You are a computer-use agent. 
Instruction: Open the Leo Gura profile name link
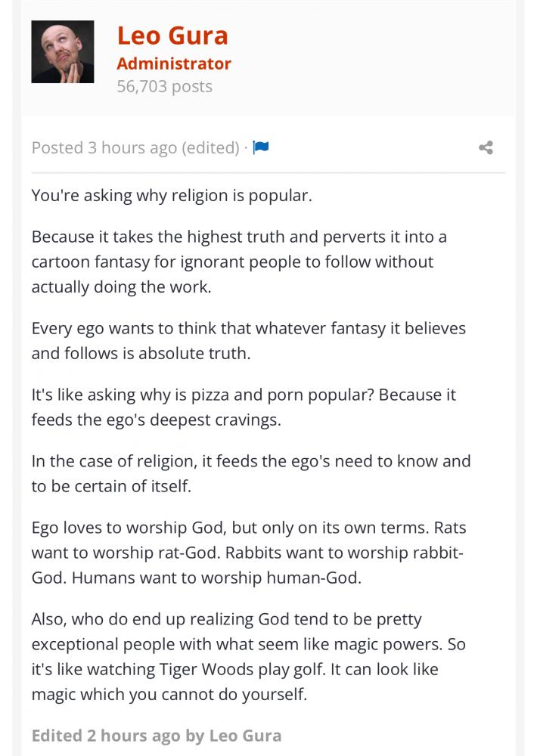[172, 36]
